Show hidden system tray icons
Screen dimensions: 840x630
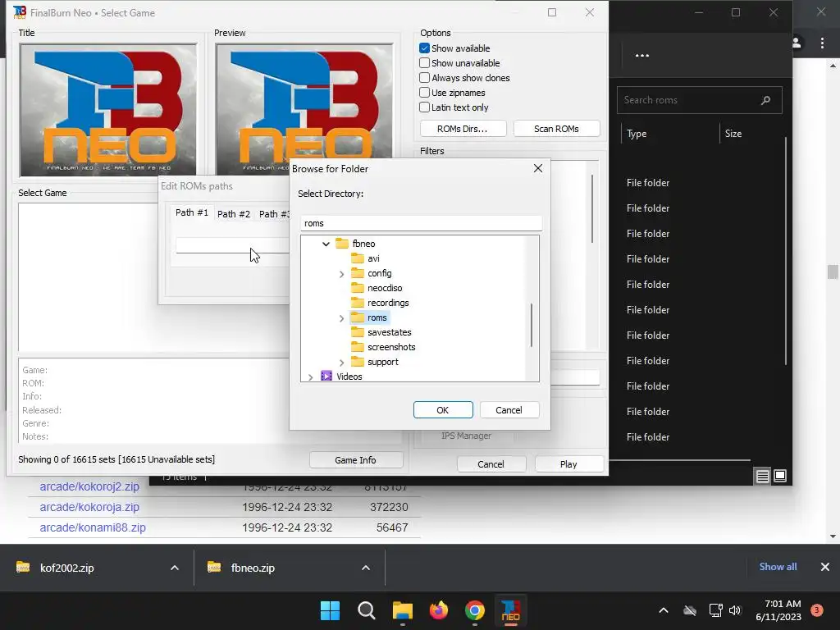(663, 610)
